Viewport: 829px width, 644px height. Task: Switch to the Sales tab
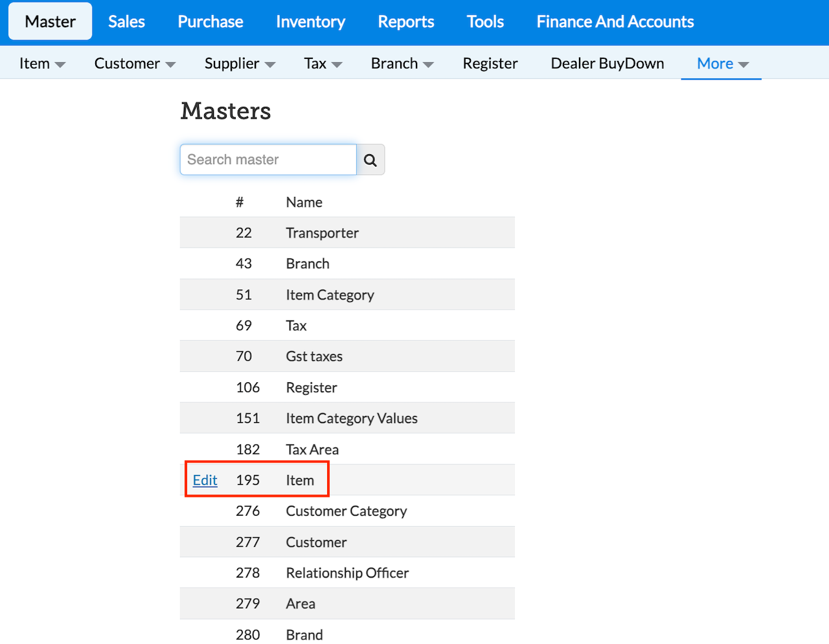point(126,21)
